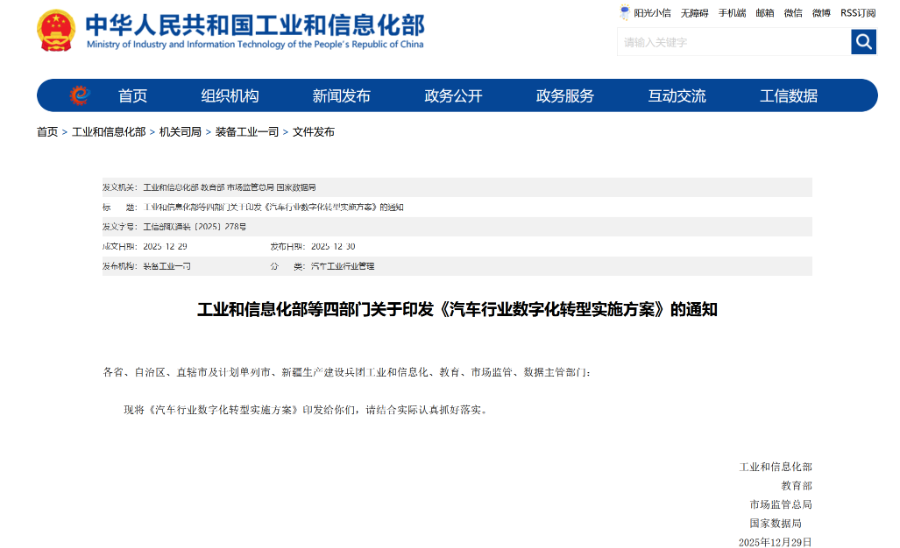Screen dimensions: 900x548
Task: Subscribe via the RSS订阅 link
Action: click(x=858, y=13)
